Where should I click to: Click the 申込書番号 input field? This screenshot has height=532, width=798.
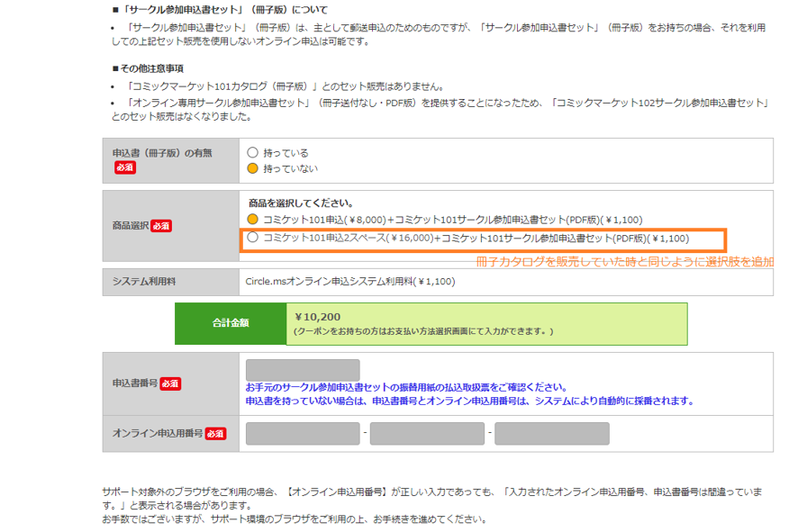click(303, 370)
